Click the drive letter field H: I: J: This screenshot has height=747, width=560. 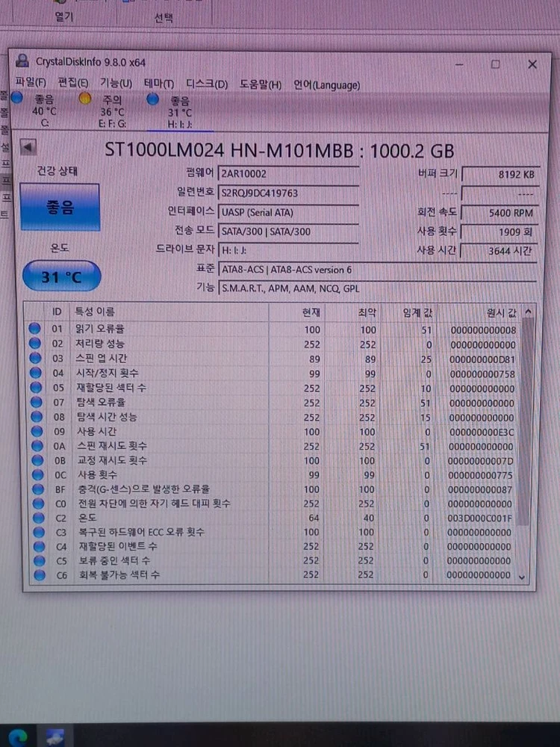(288, 250)
